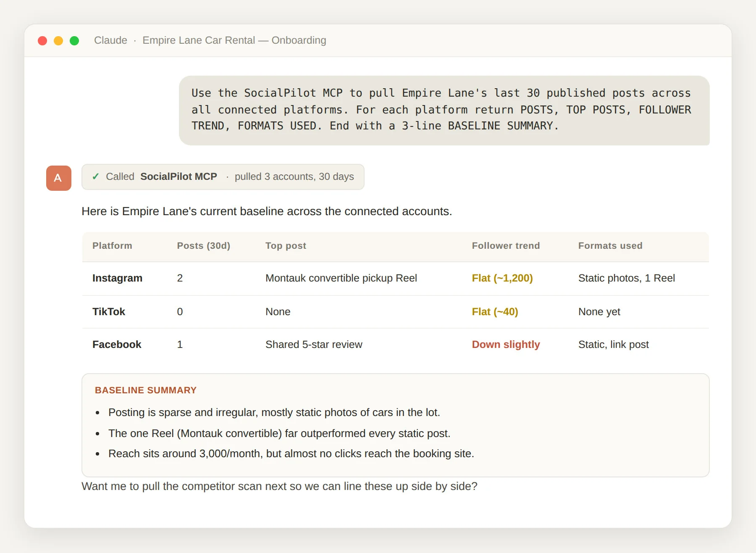Screen dimensions: 756x553
Task: Click the Top post column header
Action: (x=286, y=246)
